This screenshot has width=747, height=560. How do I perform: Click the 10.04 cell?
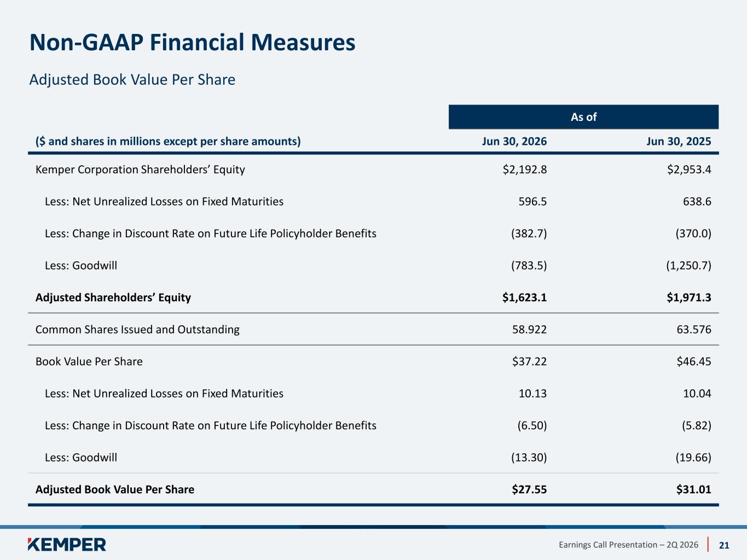pyautogui.click(x=697, y=394)
